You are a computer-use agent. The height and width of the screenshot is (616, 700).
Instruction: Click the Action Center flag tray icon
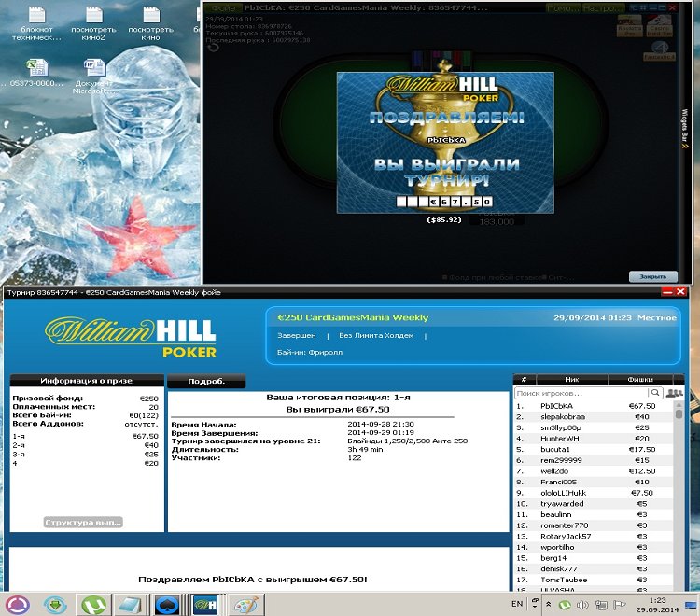pos(619,605)
